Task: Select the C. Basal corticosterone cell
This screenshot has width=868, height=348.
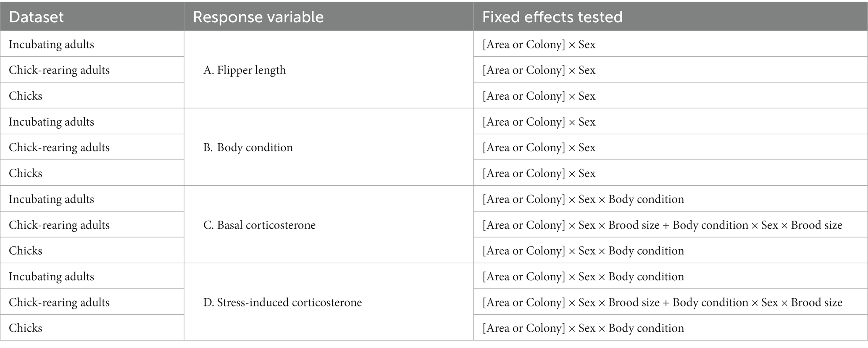Action: [x=259, y=225]
